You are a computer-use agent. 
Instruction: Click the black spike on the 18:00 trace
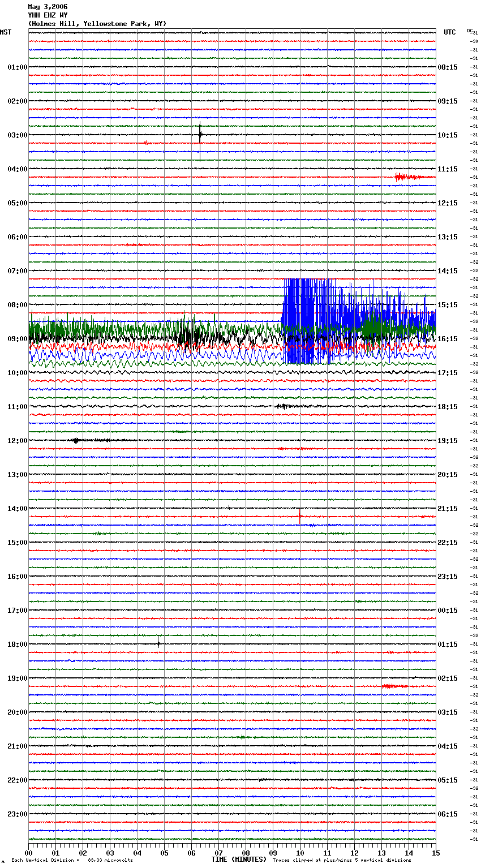pyautogui.click(x=158, y=642)
